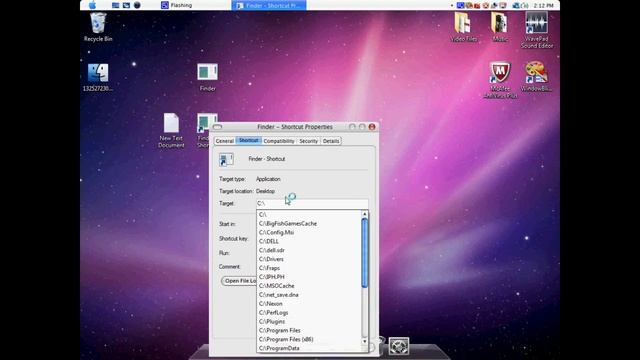Click the pill button in dialog title bar
Viewport: 640px width, 360px height.
coord(218,127)
